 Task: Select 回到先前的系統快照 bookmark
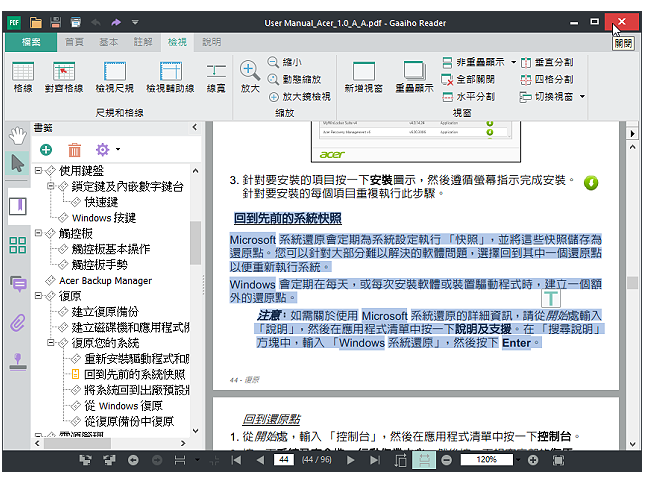[x=135, y=374]
